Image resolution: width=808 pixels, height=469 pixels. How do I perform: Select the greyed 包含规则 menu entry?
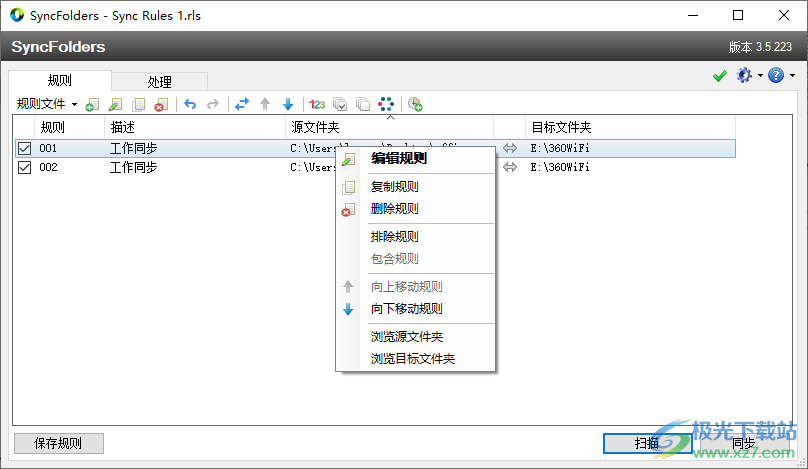pos(415,259)
